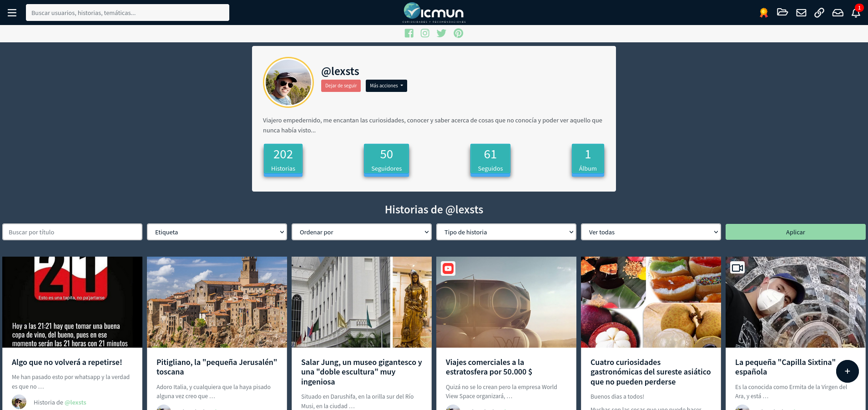868x410 pixels.
Task: Click the @lexsts author link under first story
Action: (x=76, y=403)
